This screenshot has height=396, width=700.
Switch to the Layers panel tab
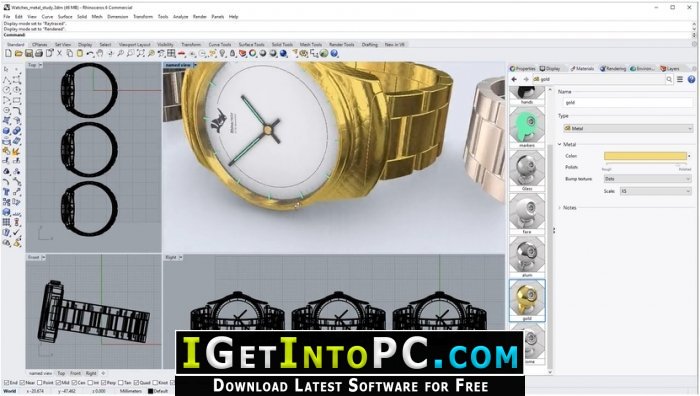670,68
